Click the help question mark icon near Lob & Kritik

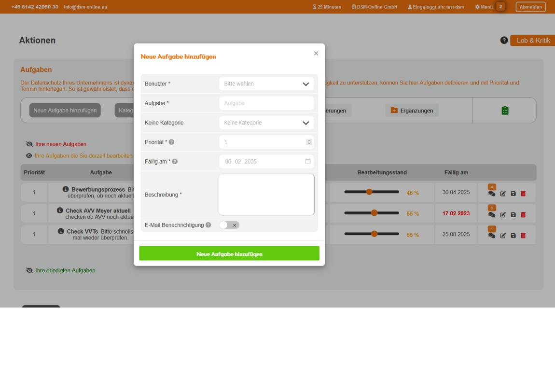click(x=504, y=41)
